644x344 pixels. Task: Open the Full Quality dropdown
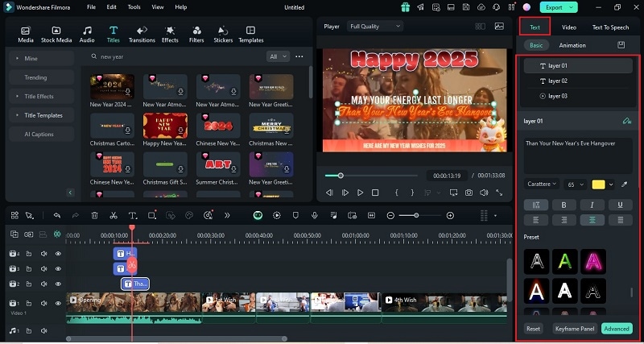375,27
